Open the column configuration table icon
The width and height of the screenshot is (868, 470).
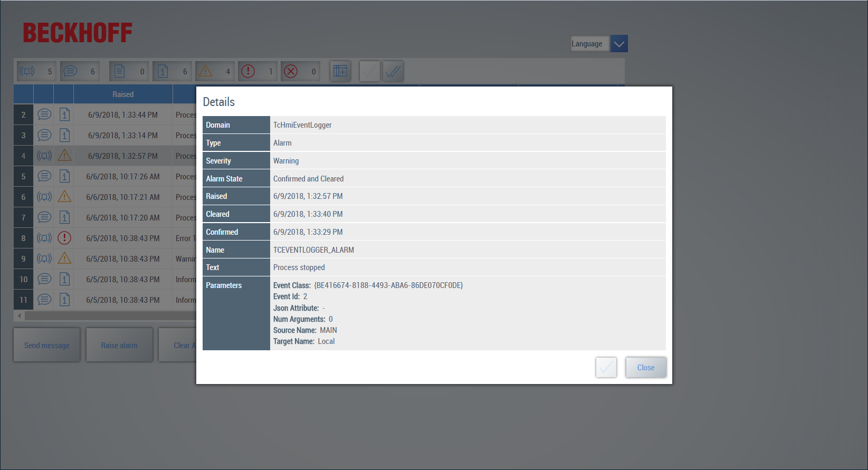coord(340,71)
